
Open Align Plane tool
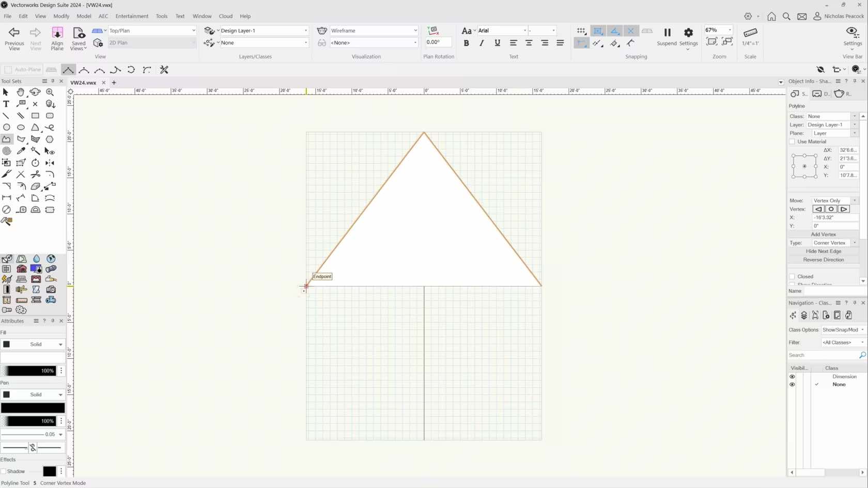[x=57, y=39]
